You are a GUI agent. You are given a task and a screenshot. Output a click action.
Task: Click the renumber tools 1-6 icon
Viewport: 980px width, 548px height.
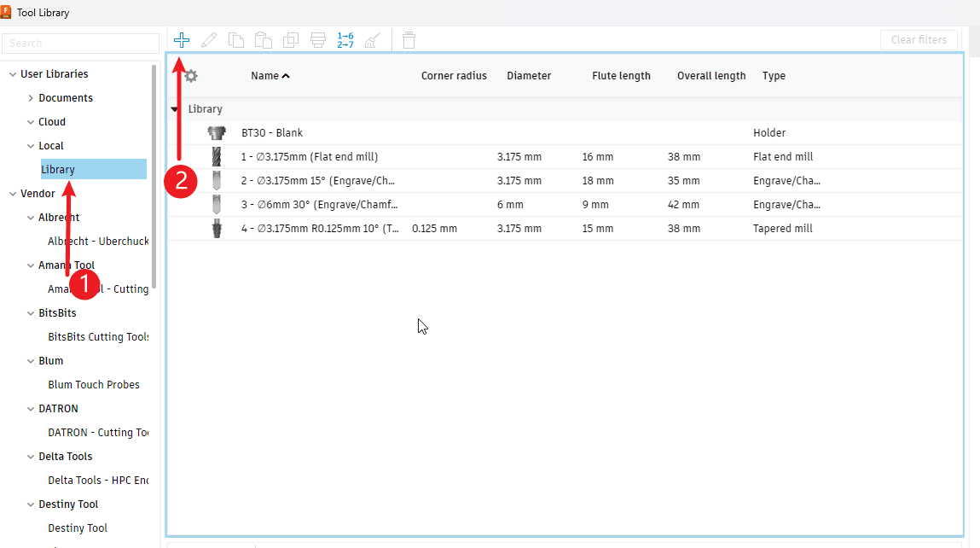pos(345,39)
